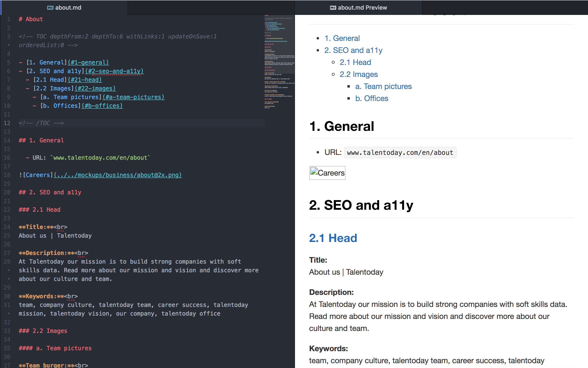
Task: Follow the '2.2 Images' TOC link
Action: pos(358,75)
